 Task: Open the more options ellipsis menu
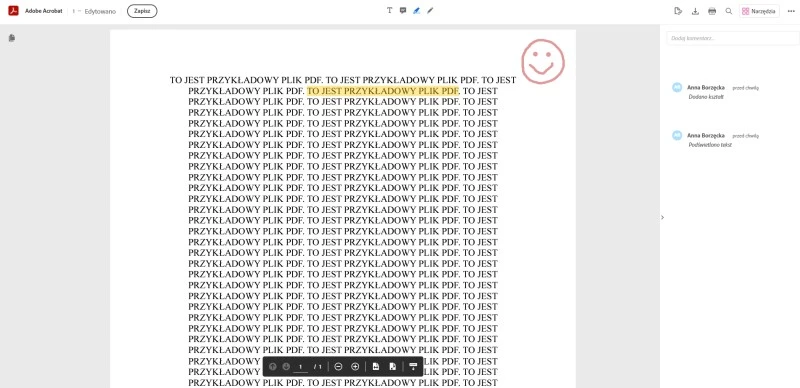pos(791,11)
